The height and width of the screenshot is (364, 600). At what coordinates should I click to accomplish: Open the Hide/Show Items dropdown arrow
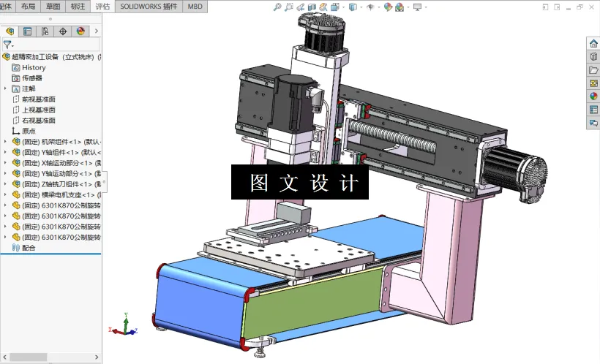coord(378,7)
